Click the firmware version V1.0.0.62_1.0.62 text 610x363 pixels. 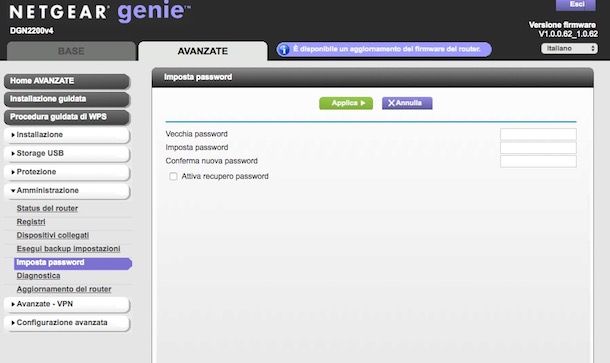[x=568, y=34]
